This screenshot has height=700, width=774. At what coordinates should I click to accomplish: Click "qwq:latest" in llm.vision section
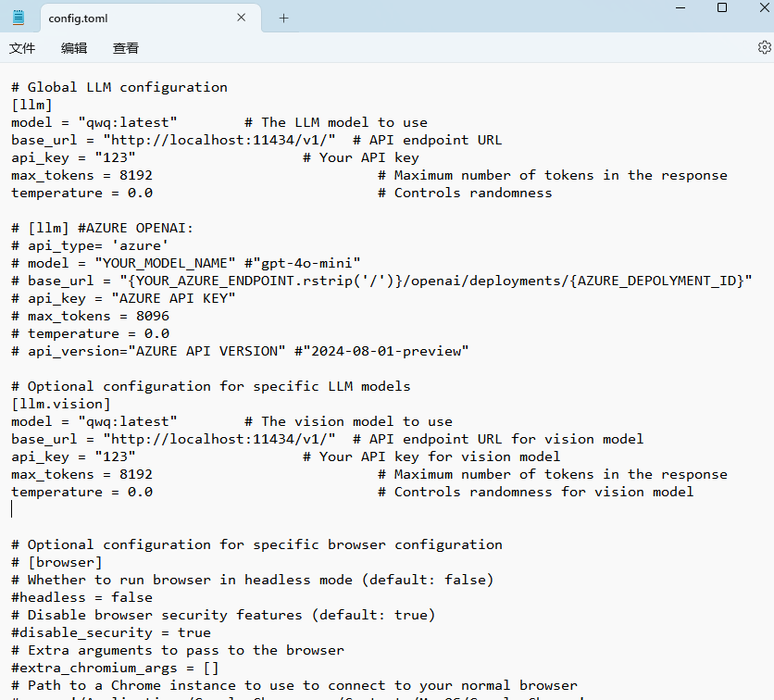click(x=128, y=421)
